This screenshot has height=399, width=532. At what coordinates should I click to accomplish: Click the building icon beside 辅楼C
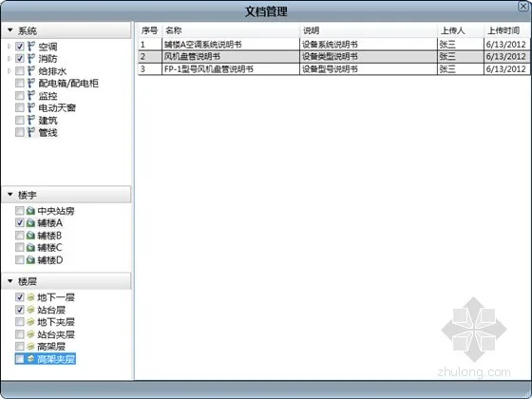[x=30, y=247]
